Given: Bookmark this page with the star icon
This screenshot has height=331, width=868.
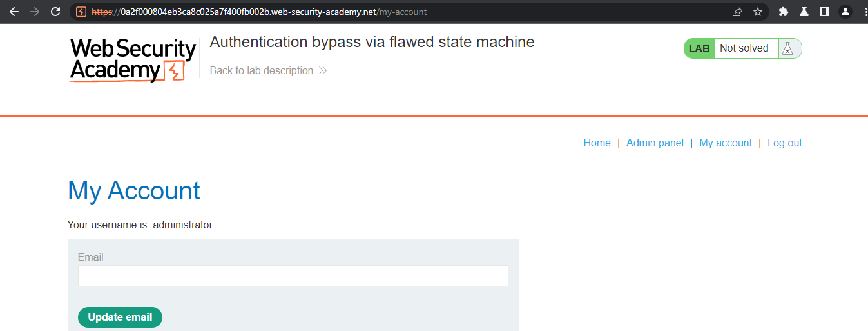Looking at the screenshot, I should click(758, 12).
